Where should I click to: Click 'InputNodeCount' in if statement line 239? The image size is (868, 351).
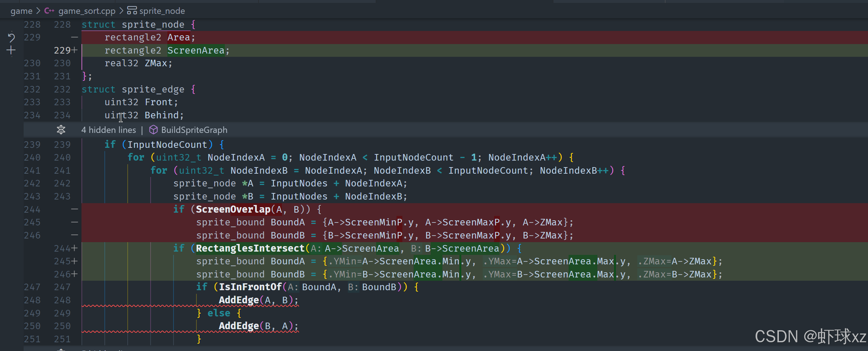tap(167, 145)
